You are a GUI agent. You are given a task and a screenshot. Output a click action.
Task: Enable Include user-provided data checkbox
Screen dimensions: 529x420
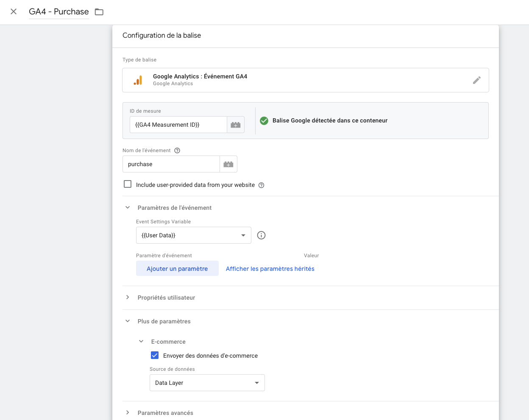point(128,184)
